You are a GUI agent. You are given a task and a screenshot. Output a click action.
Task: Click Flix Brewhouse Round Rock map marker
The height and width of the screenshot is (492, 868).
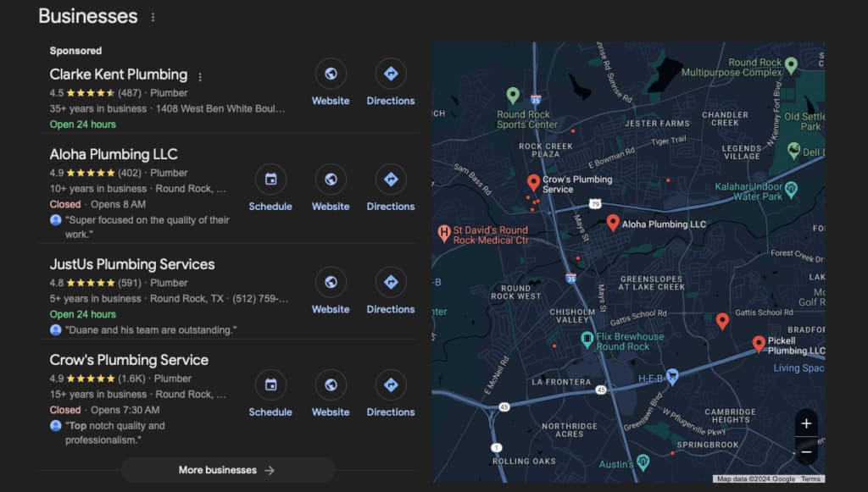[x=587, y=340]
